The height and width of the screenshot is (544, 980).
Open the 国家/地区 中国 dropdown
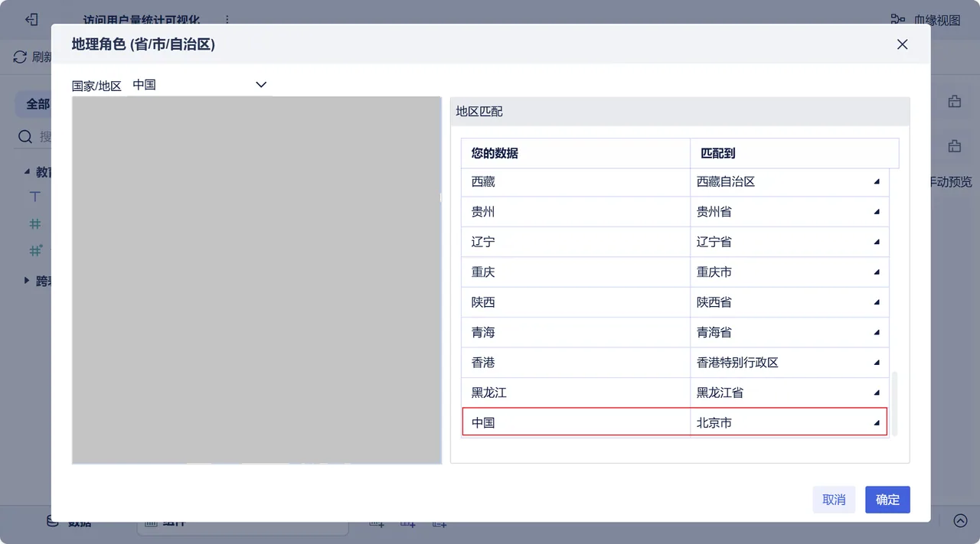click(x=200, y=85)
